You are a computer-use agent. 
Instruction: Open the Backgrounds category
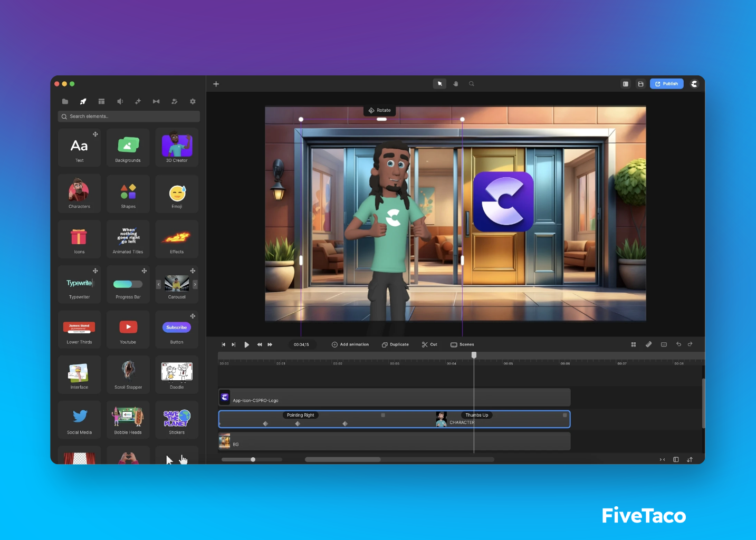128,147
